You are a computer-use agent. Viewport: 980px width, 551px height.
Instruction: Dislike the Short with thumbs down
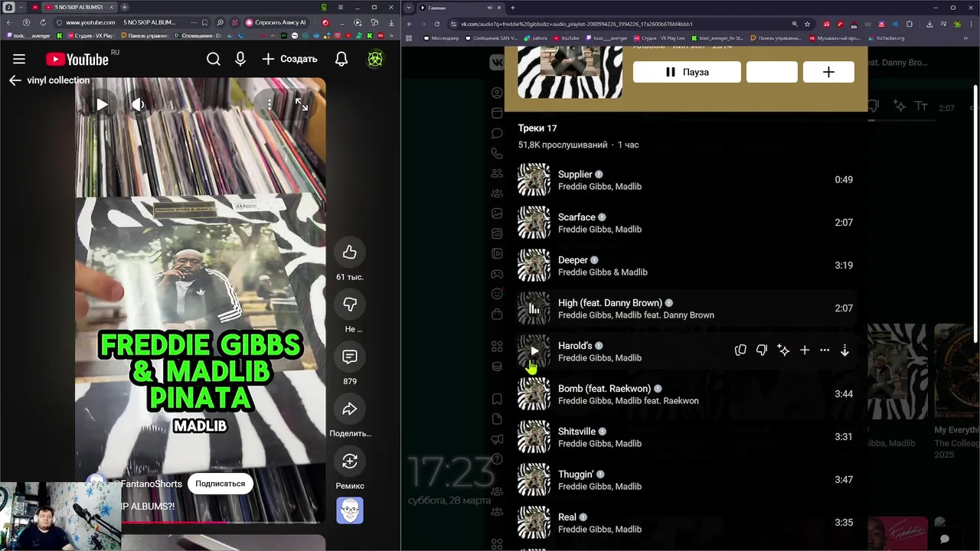click(350, 305)
